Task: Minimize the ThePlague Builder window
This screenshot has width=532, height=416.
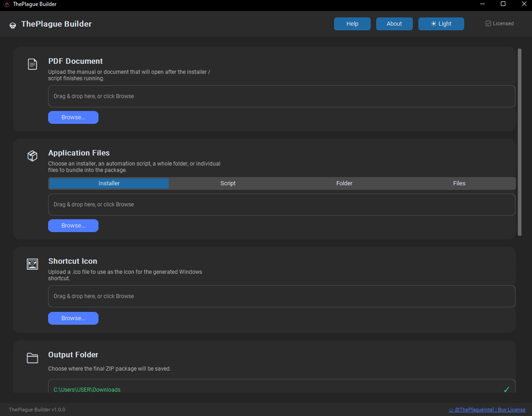Action: [483, 4]
